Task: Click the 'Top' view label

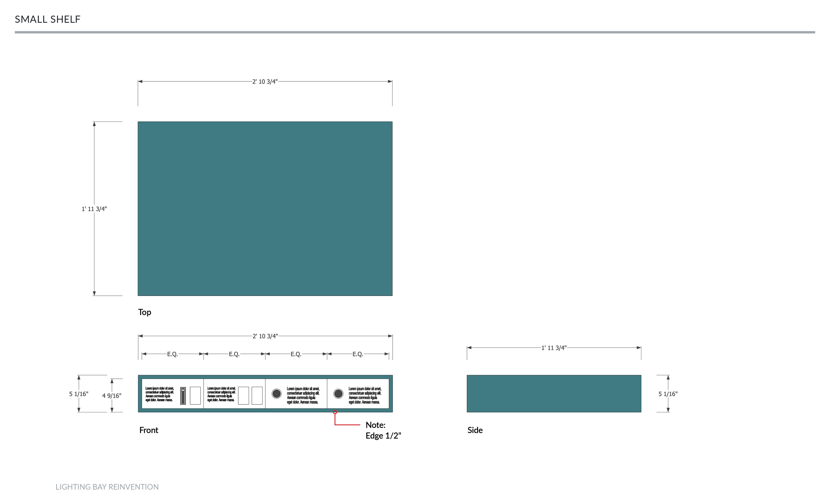Action: coord(145,312)
